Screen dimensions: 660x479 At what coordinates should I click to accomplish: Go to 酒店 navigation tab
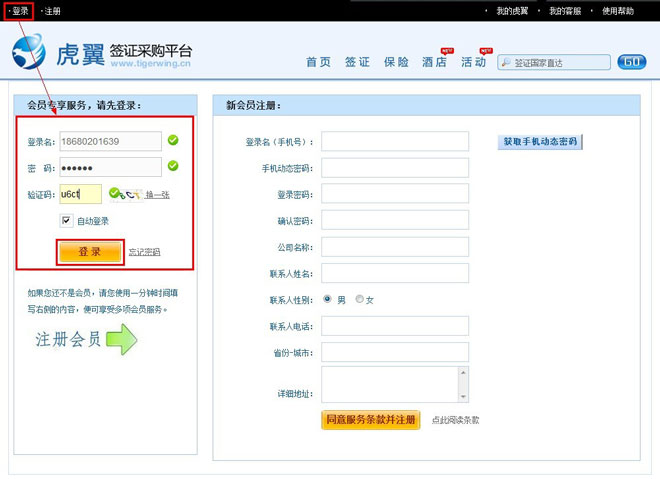[434, 62]
